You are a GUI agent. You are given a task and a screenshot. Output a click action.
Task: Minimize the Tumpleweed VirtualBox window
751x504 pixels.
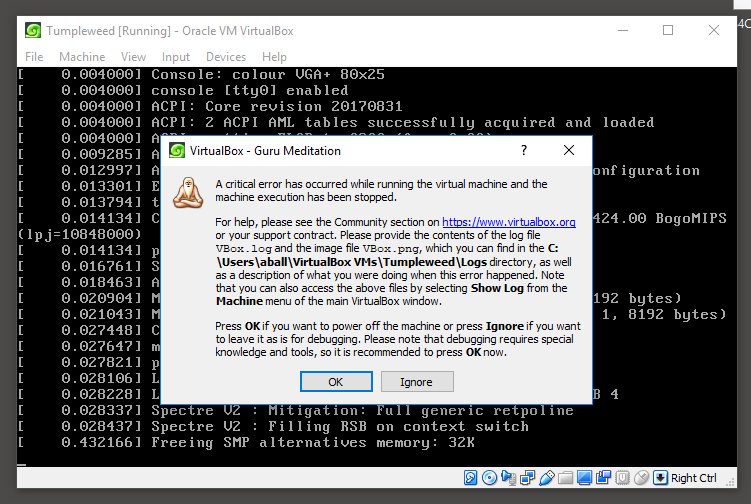point(623,31)
